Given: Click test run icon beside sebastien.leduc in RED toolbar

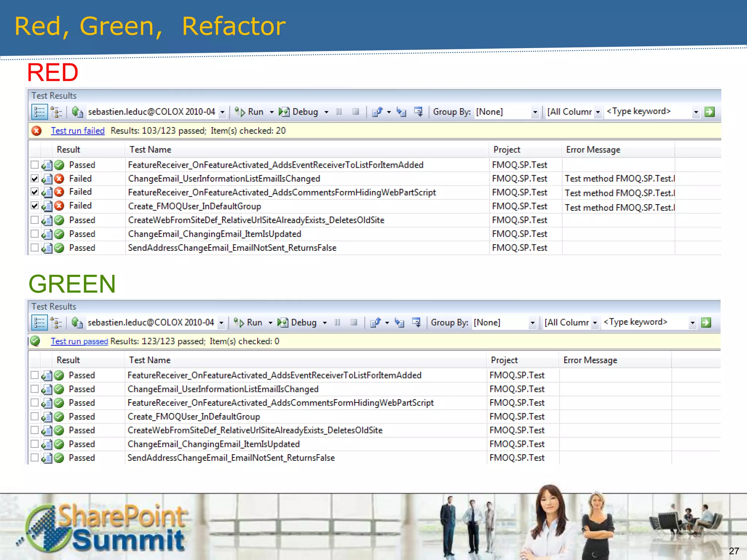Looking at the screenshot, I should point(77,112).
